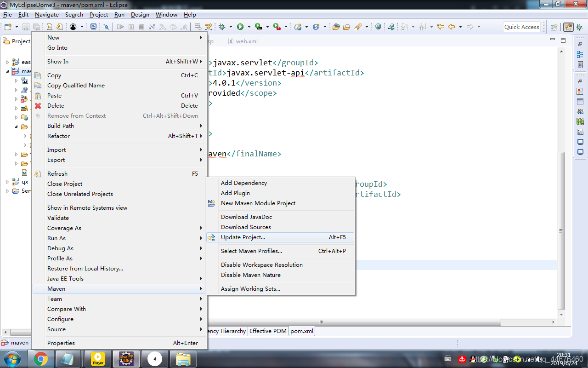Click Disable Workspace Resolution entry
Screen dimensions: 588x368
280,265
